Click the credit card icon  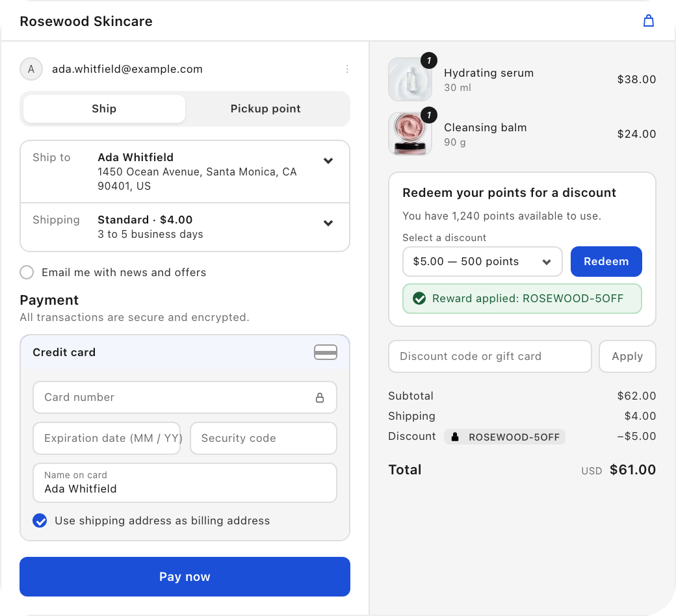point(326,352)
